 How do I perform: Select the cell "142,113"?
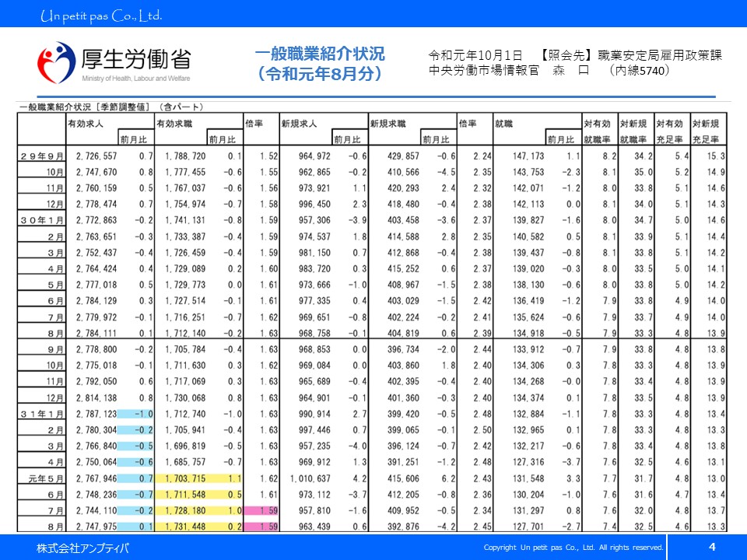click(x=528, y=205)
